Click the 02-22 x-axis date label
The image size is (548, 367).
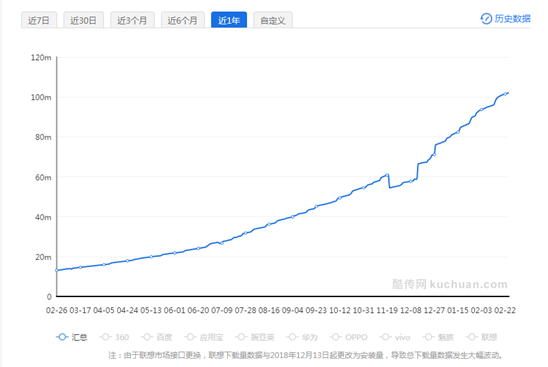click(x=505, y=310)
